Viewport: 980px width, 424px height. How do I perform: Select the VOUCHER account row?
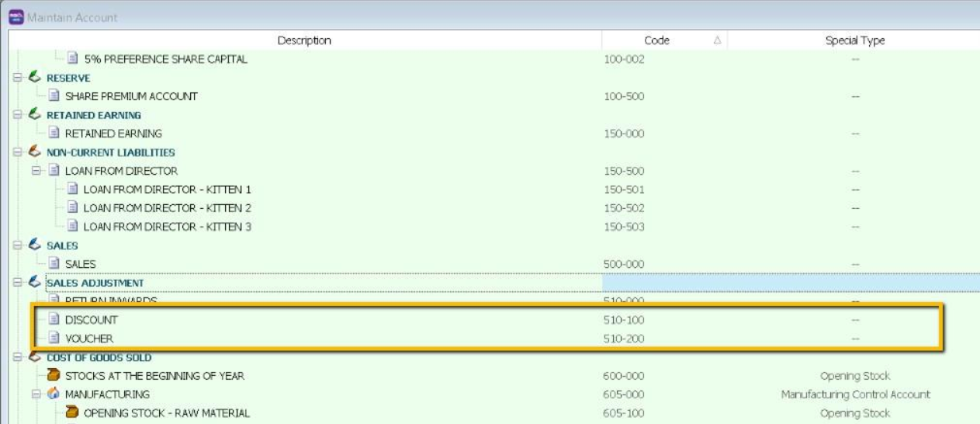pyautogui.click(x=88, y=339)
